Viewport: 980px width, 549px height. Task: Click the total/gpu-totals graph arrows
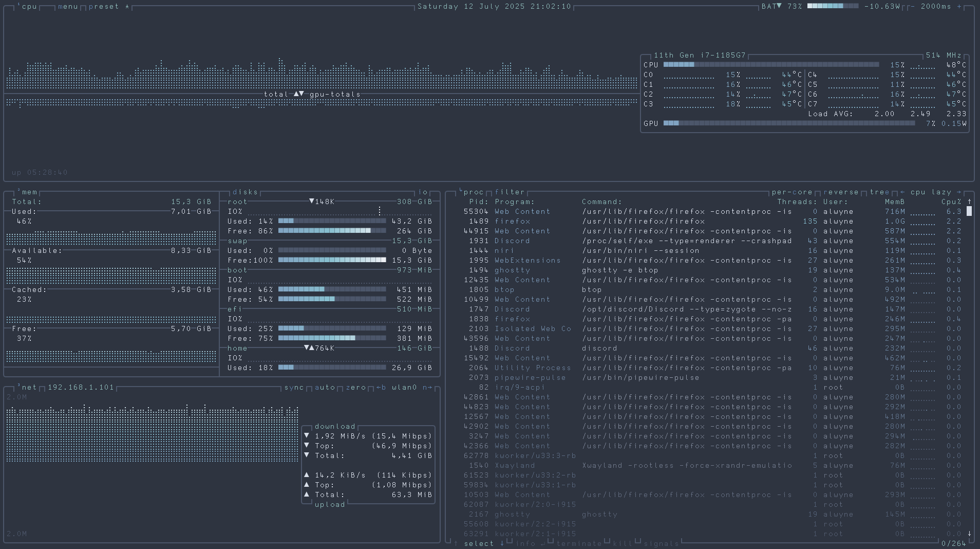[x=299, y=94]
